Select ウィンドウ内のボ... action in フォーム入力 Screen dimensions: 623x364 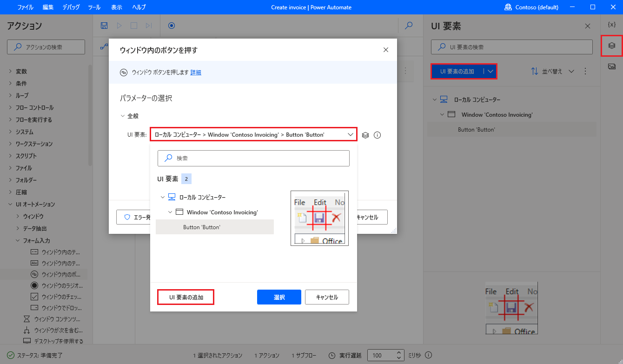click(x=55, y=274)
